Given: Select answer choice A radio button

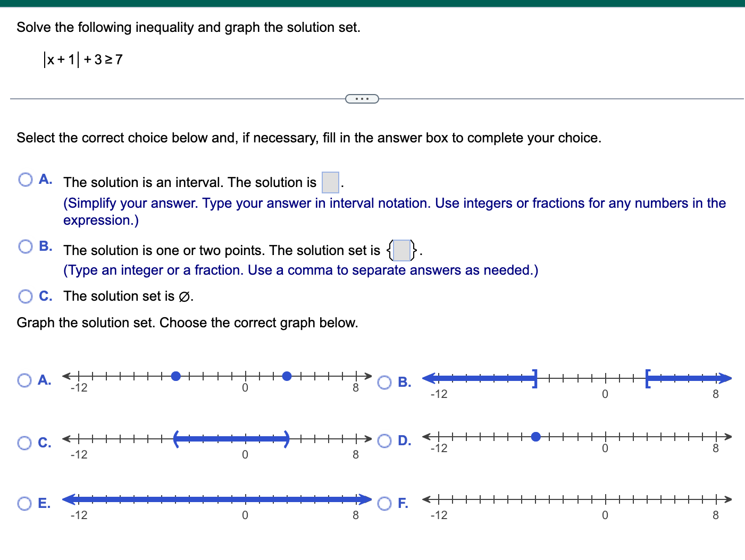Looking at the screenshot, I should point(25,180).
